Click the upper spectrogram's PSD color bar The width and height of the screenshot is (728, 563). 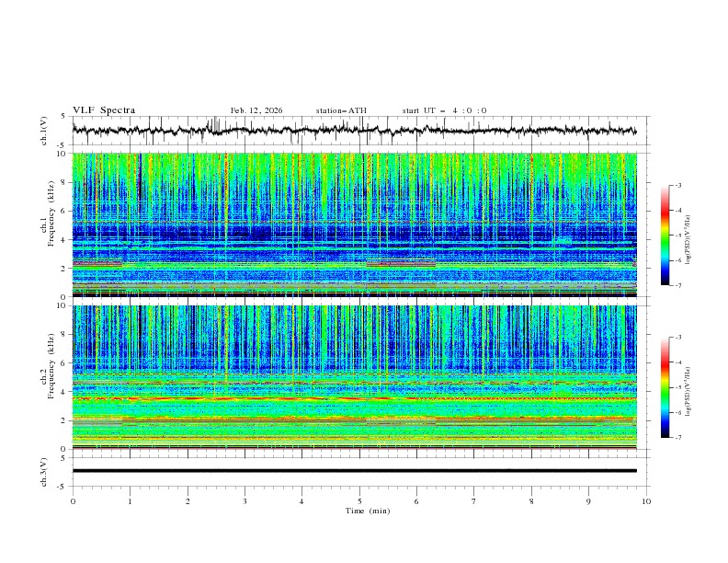pyautogui.click(x=665, y=236)
